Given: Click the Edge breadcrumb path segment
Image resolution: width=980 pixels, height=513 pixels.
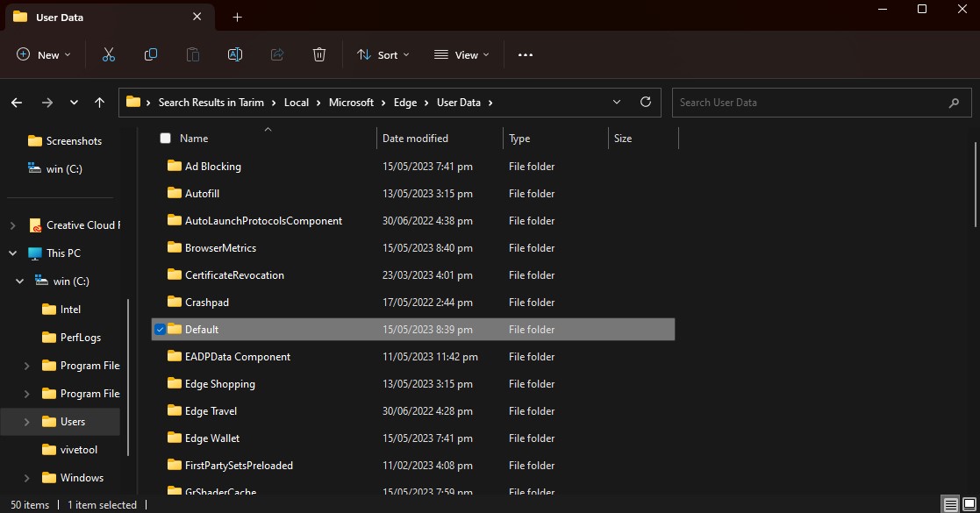Looking at the screenshot, I should (404, 103).
